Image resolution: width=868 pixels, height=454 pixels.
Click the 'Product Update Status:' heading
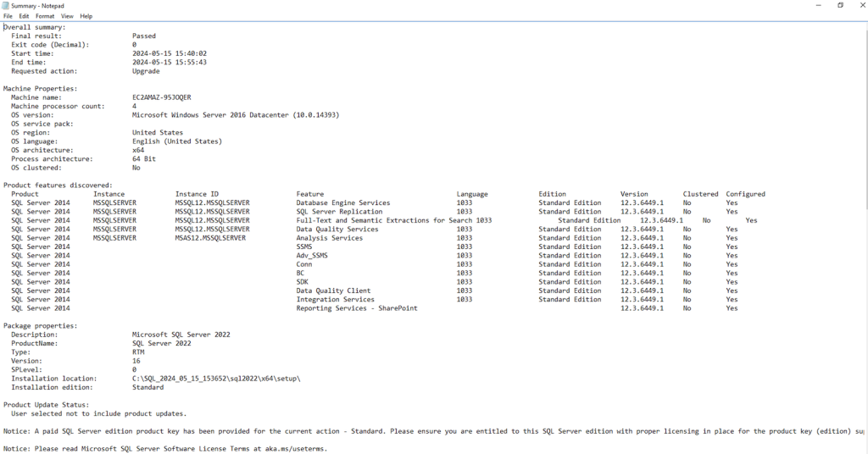pos(46,405)
